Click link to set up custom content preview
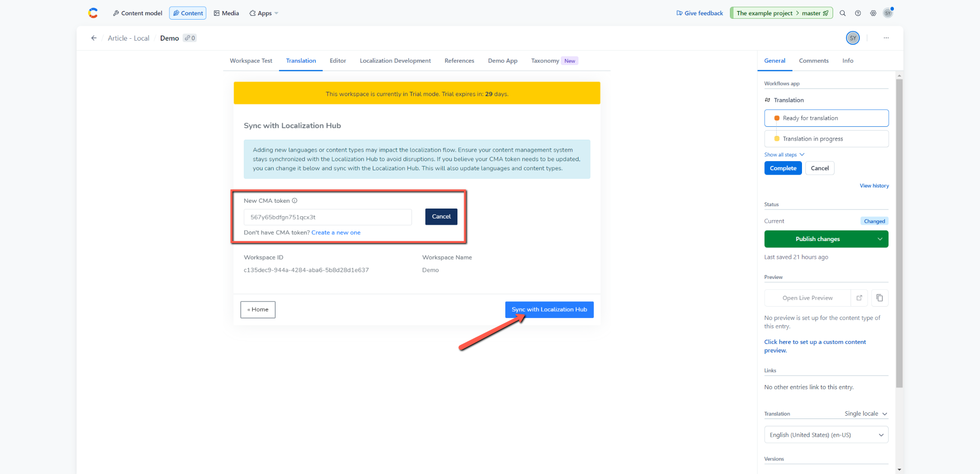This screenshot has height=474, width=980. [815, 346]
